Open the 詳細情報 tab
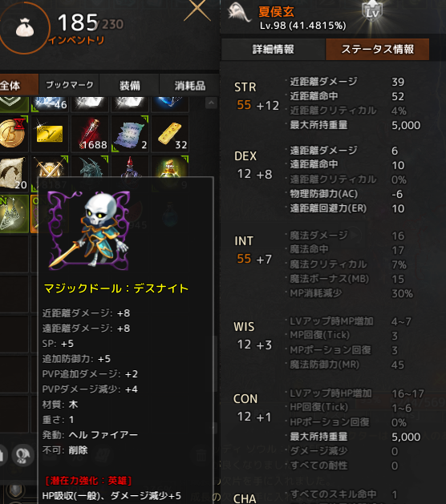The image size is (446, 504). pyautogui.click(x=274, y=49)
